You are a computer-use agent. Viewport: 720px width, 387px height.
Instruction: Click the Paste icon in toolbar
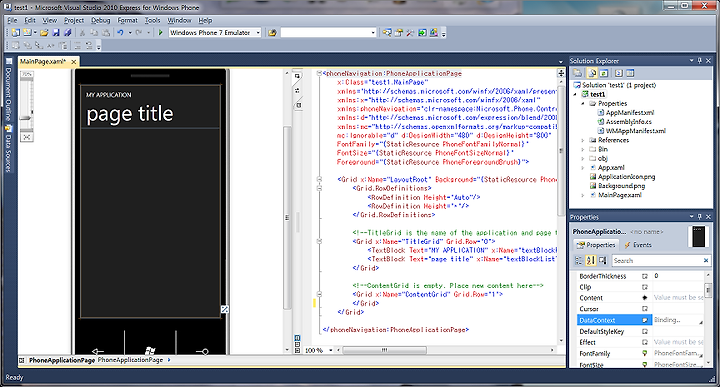point(106,33)
